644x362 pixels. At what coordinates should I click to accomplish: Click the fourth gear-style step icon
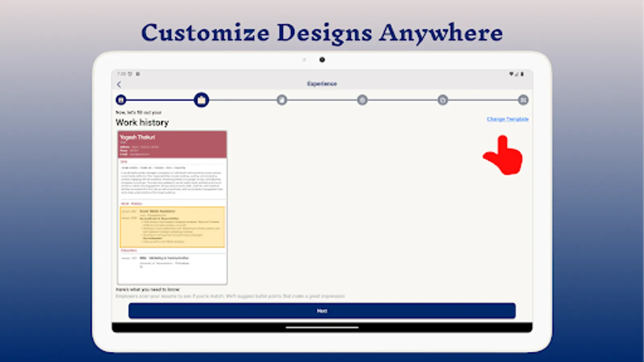362,100
